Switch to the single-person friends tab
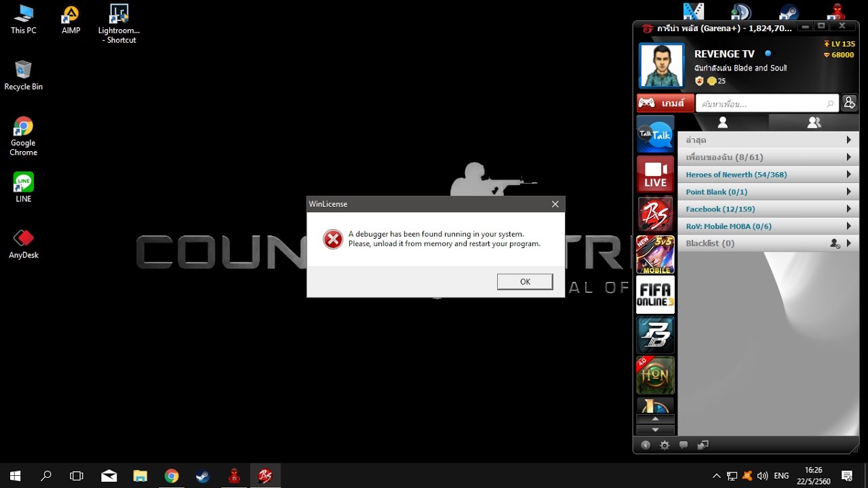The width and height of the screenshot is (868, 488). point(723,122)
